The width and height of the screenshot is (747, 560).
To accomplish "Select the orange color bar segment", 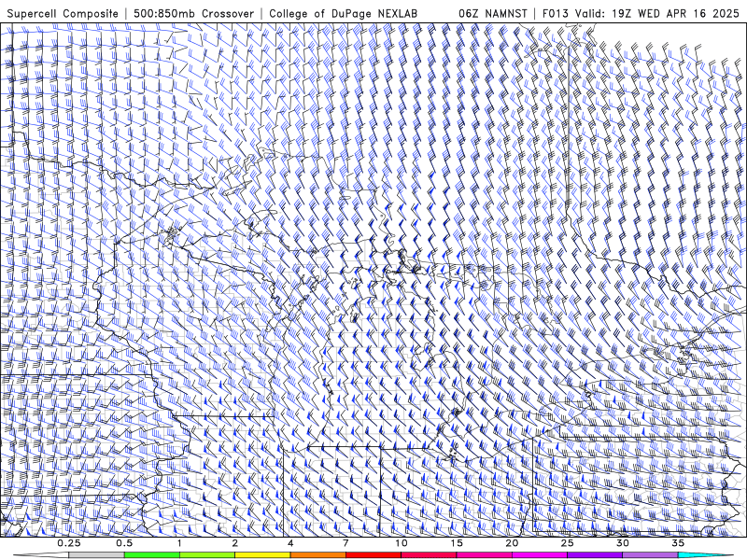I will pos(317,555).
